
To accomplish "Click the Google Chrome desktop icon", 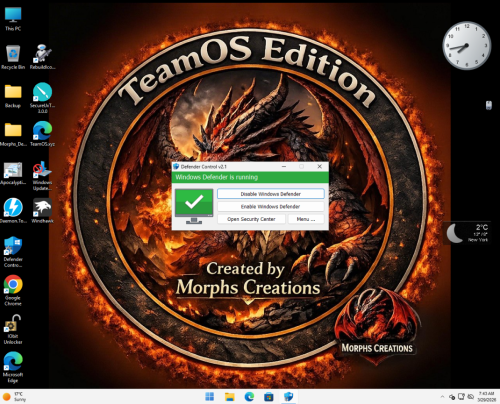I will tap(13, 290).
